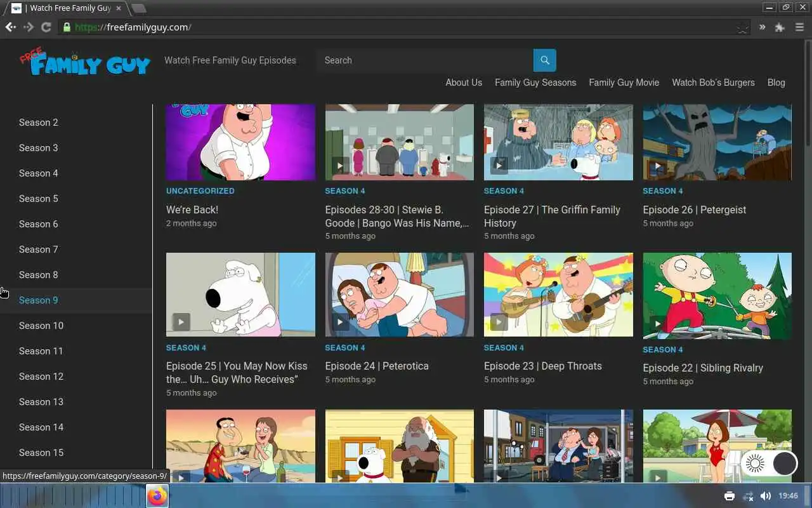Open Season 15 in the sidebar
The height and width of the screenshot is (508, 812).
(41, 453)
